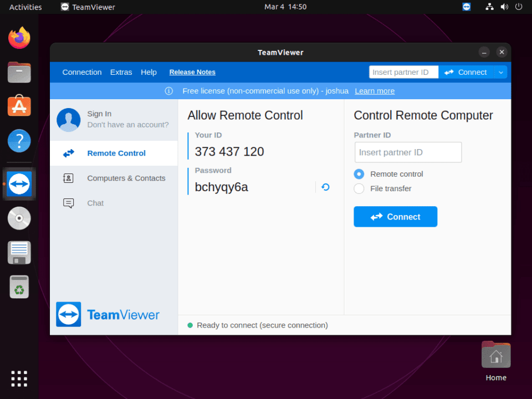Select the File transfer option

click(359, 188)
